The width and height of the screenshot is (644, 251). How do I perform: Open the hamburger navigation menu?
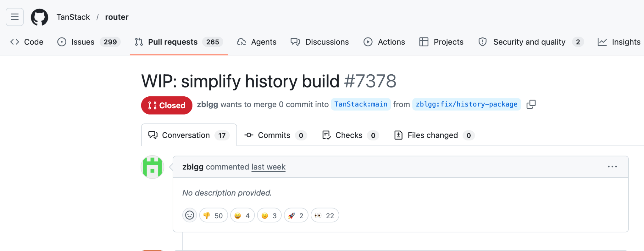click(x=15, y=17)
